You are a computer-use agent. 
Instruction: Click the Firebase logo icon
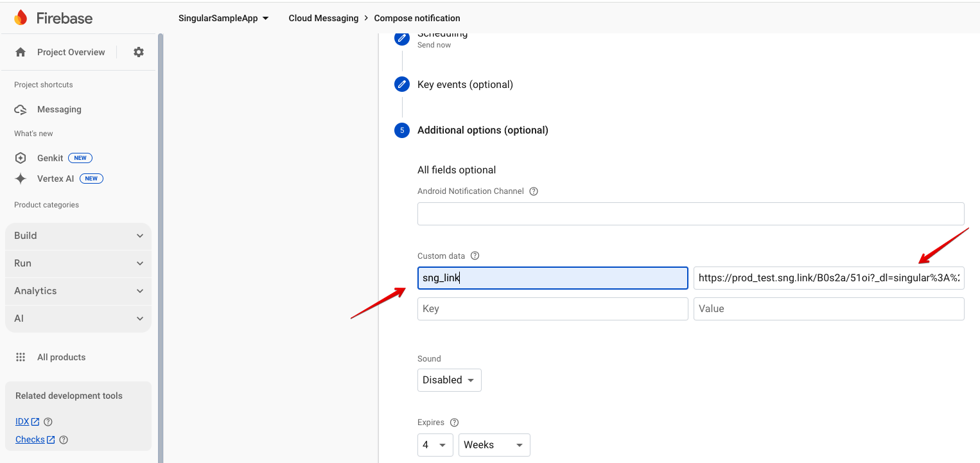pos(21,18)
